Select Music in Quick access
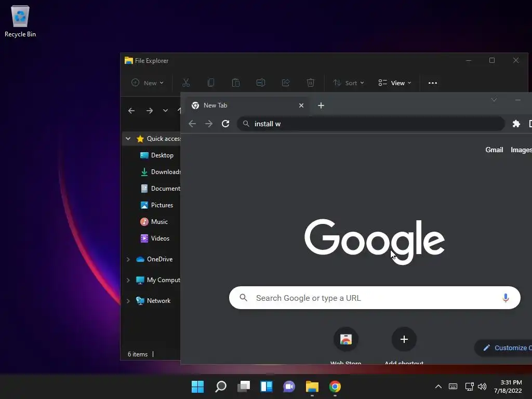Image resolution: width=532 pixels, height=399 pixels. tap(154, 221)
